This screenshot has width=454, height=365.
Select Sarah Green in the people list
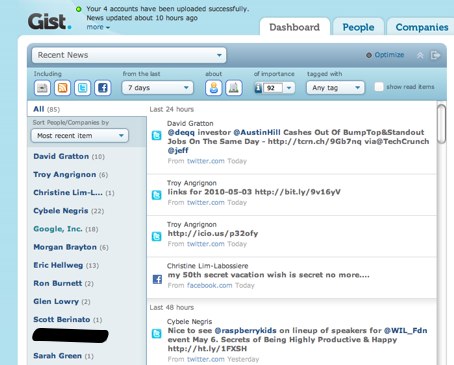tap(63, 356)
